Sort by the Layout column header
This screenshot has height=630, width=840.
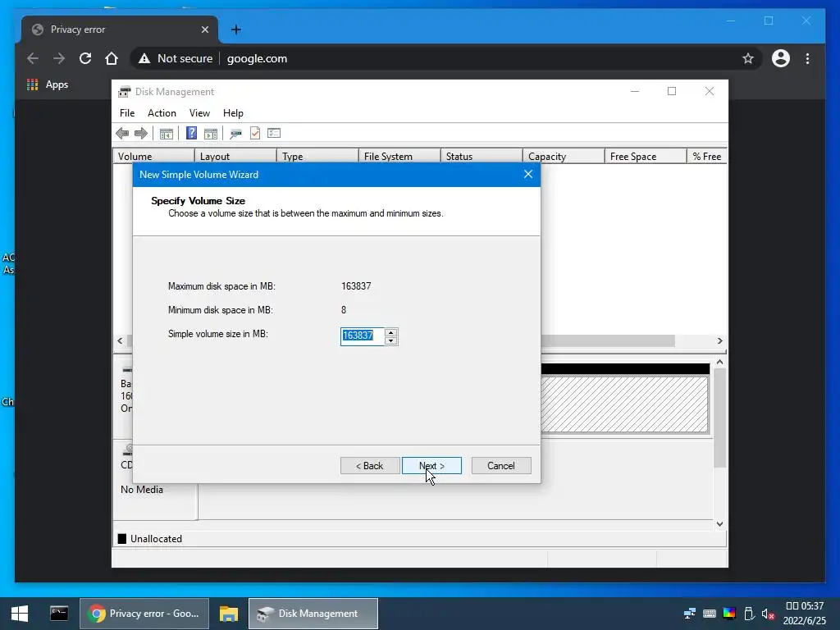235,157
